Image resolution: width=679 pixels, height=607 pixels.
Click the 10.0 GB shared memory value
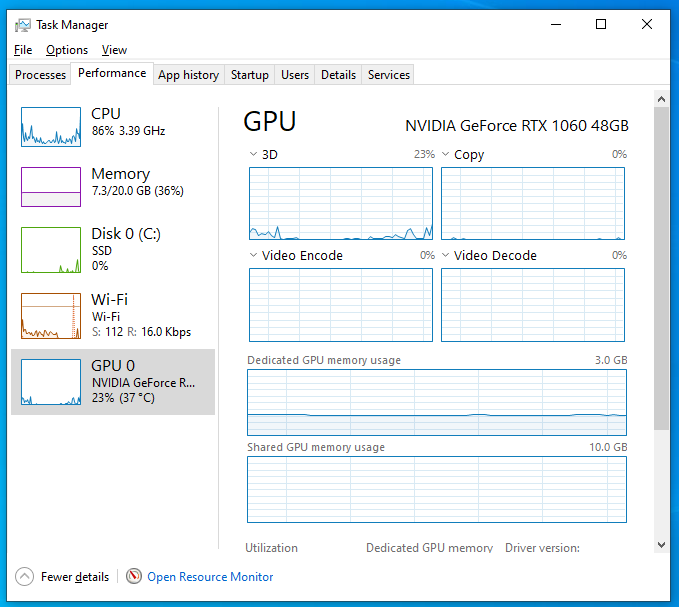[x=608, y=447]
